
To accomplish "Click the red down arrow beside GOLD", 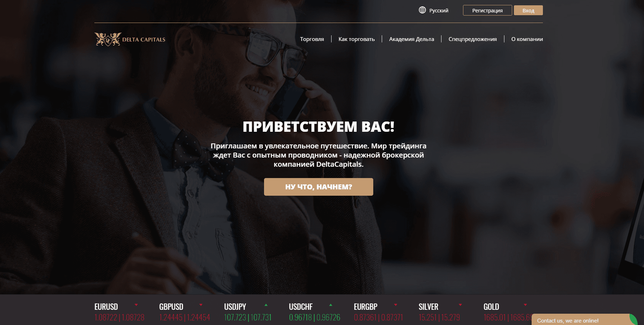I will click(525, 305).
